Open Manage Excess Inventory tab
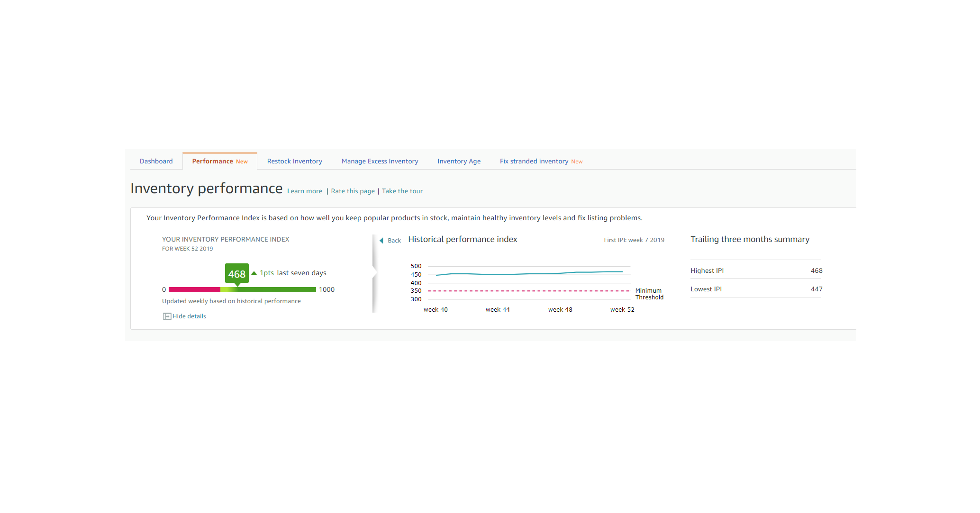The width and height of the screenshot is (980, 513). pyautogui.click(x=380, y=161)
